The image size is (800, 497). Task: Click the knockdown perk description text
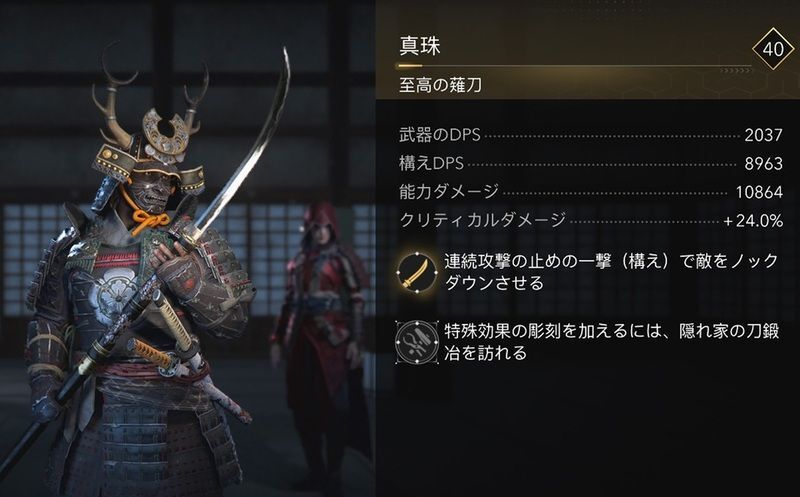(x=611, y=271)
